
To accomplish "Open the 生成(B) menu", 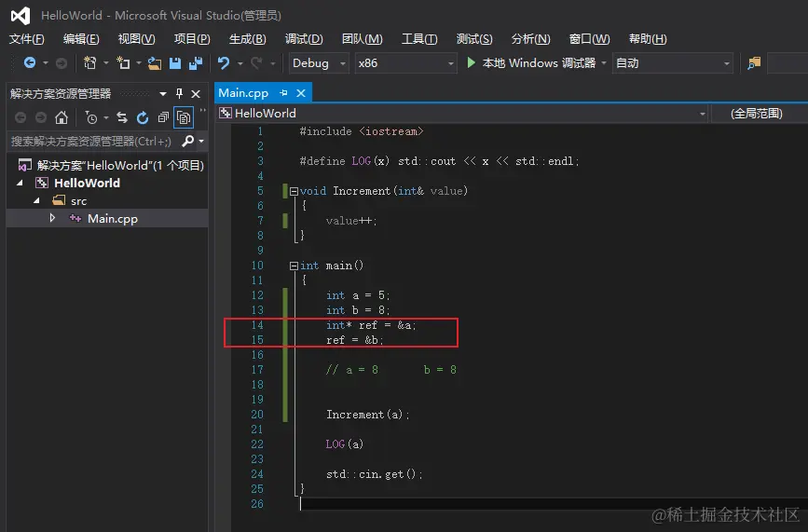I will tap(247, 39).
